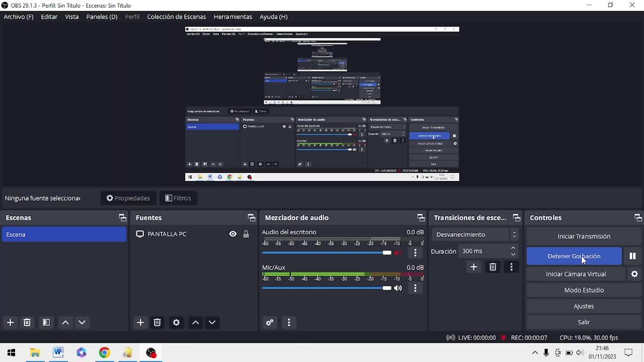Add a new scene transition
Viewport: 644px width, 362px height.
pyautogui.click(x=473, y=267)
